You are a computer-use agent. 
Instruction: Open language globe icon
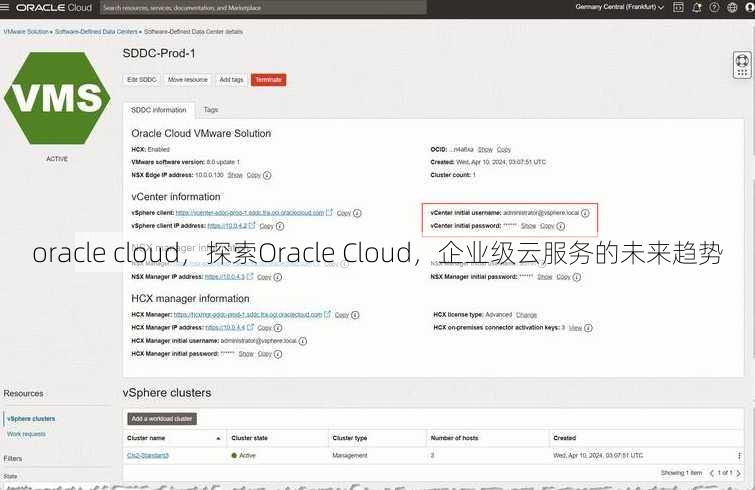(732, 7)
